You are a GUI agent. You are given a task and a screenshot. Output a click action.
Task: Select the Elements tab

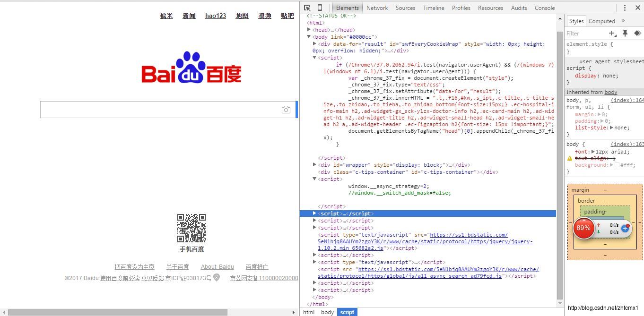pyautogui.click(x=347, y=8)
